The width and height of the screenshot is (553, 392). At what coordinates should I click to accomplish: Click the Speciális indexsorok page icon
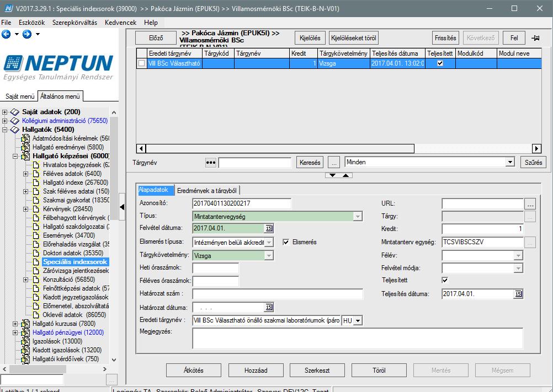coord(36,262)
